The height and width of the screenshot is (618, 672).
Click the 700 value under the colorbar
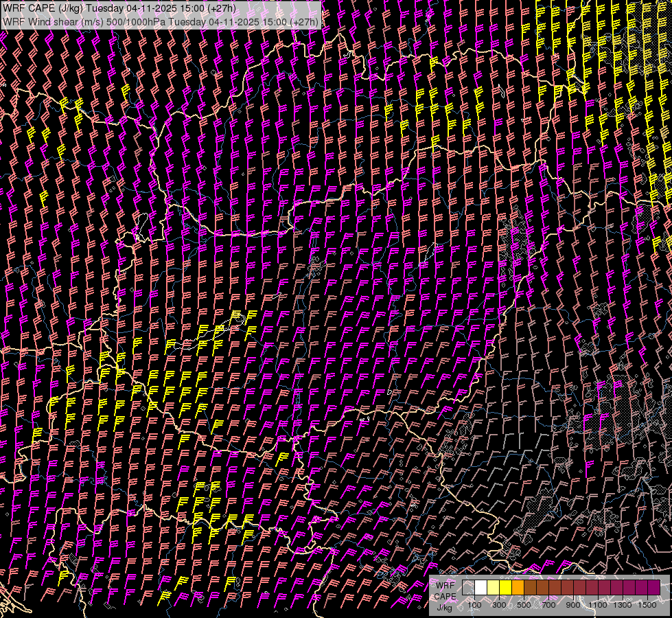tap(548, 605)
